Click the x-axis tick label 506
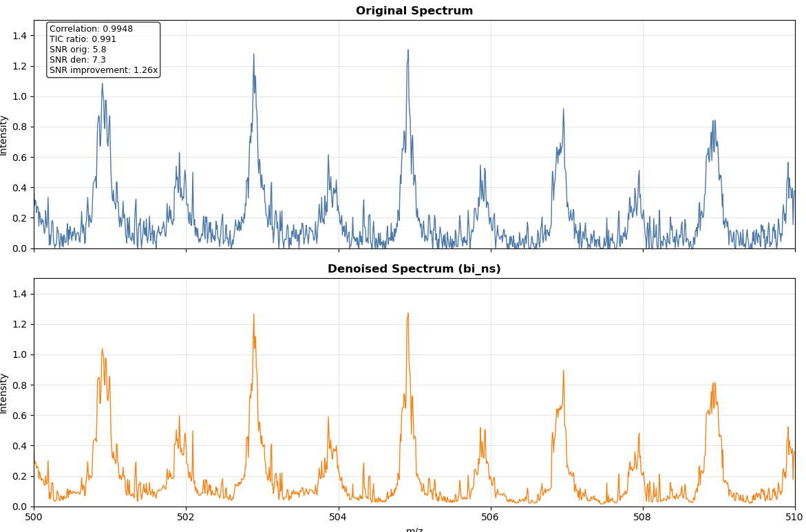The height and width of the screenshot is (532, 806). pyautogui.click(x=490, y=517)
